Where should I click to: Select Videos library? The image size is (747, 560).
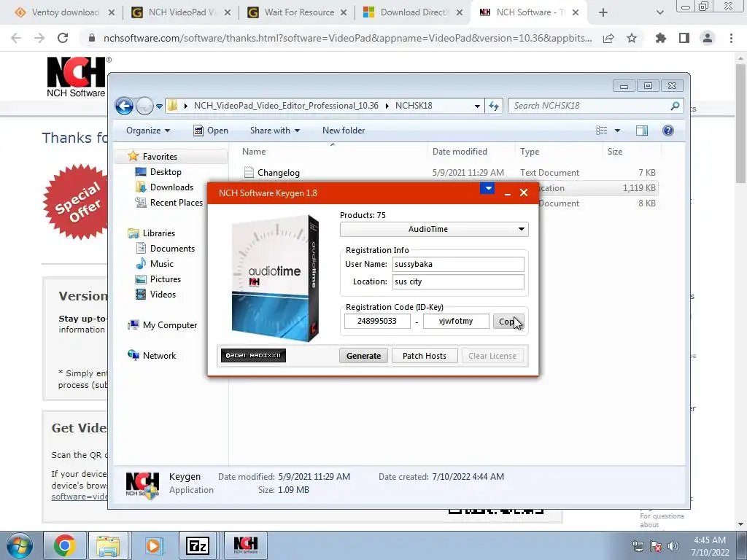pyautogui.click(x=163, y=295)
